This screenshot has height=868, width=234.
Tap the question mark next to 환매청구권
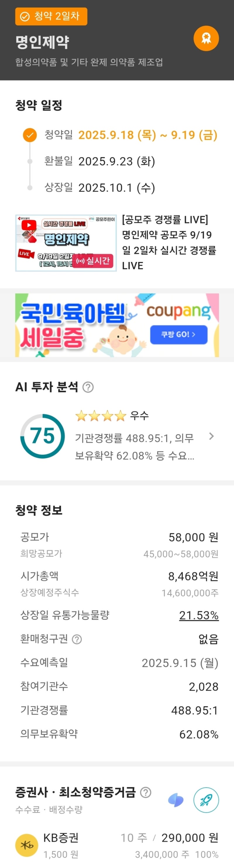pos(77,639)
